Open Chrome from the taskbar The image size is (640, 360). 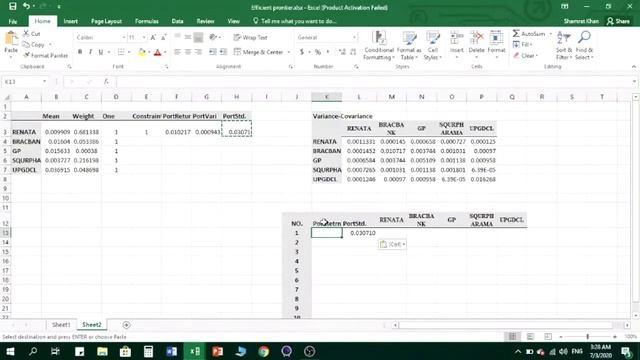(264, 351)
